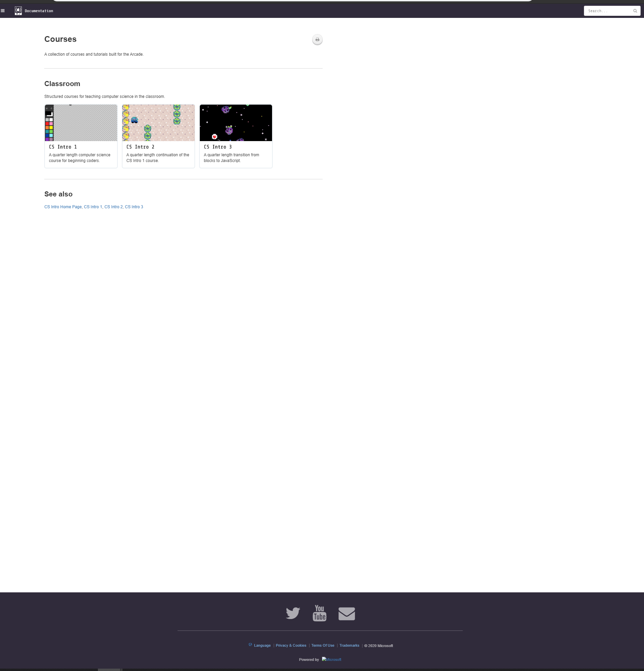Click the See also heading
The width and height of the screenshot is (644, 671).
tap(58, 194)
